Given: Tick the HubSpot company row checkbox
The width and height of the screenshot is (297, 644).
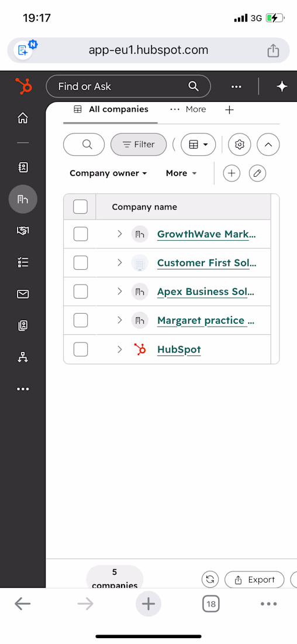Looking at the screenshot, I should (81, 349).
